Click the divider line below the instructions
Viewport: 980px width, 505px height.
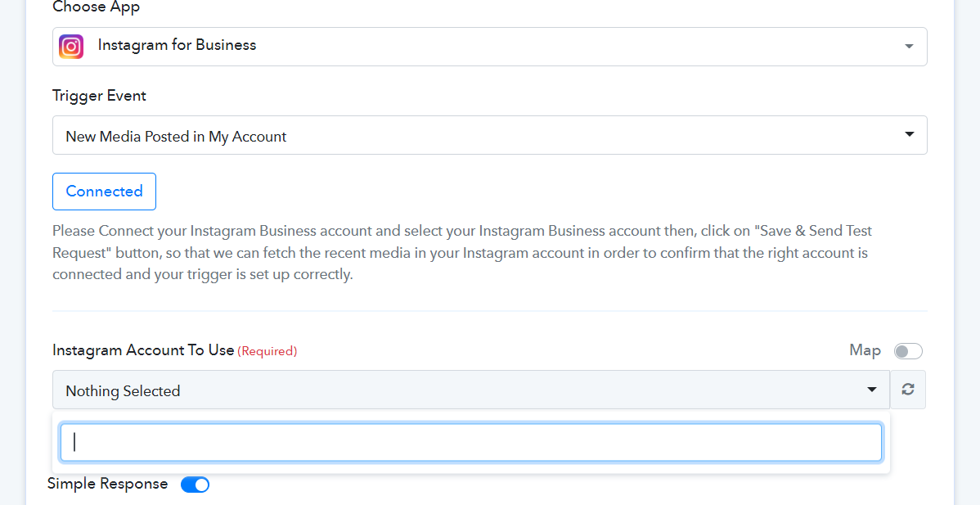pyautogui.click(x=489, y=311)
